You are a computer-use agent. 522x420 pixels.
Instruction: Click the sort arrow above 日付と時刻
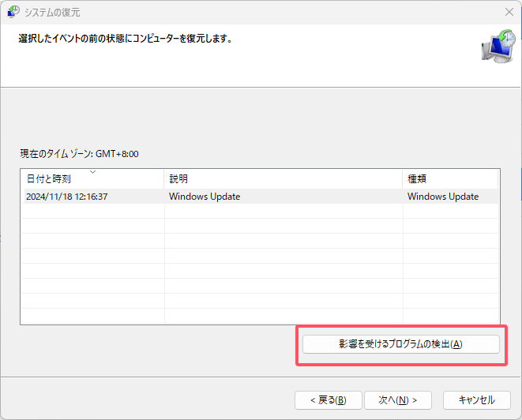[93, 172]
